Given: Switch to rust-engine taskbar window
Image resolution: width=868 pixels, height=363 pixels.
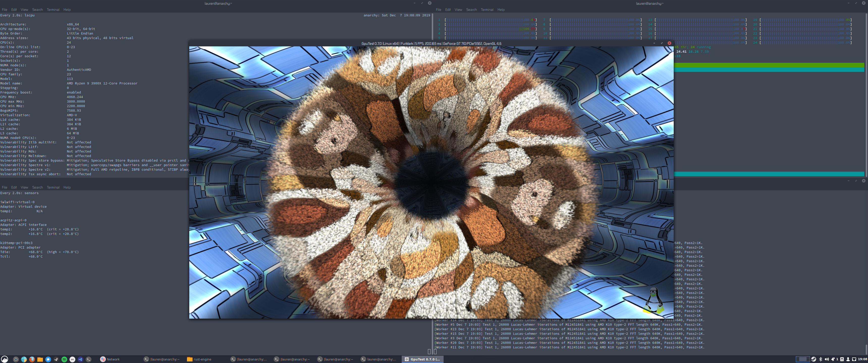Looking at the screenshot, I should [x=202, y=359].
